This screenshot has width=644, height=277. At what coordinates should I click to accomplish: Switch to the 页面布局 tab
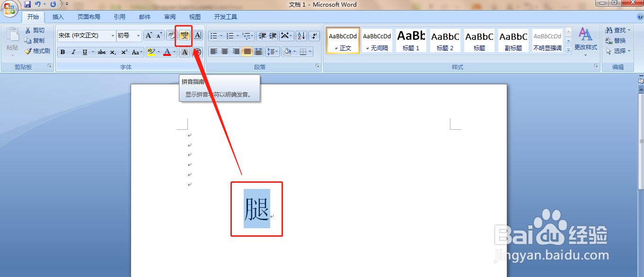pyautogui.click(x=89, y=17)
